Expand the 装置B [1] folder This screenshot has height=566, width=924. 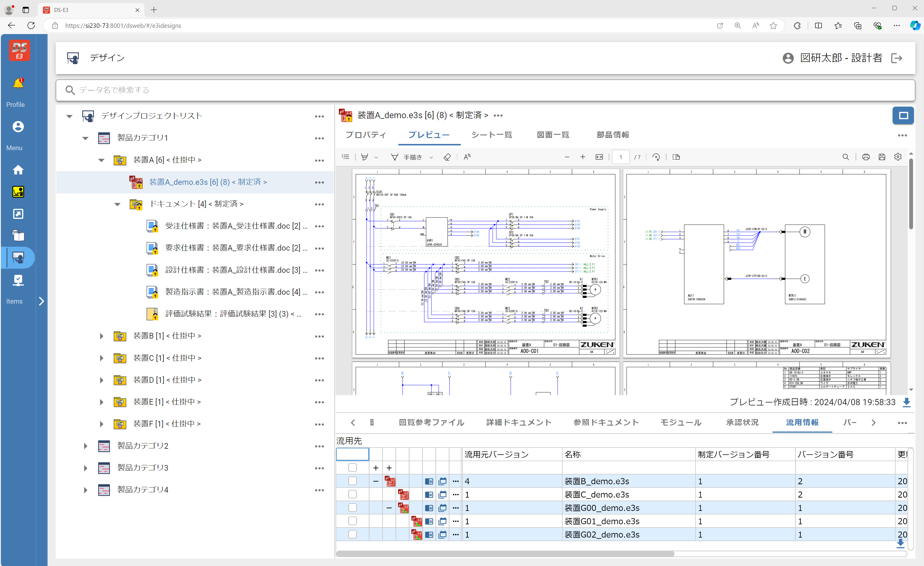101,336
